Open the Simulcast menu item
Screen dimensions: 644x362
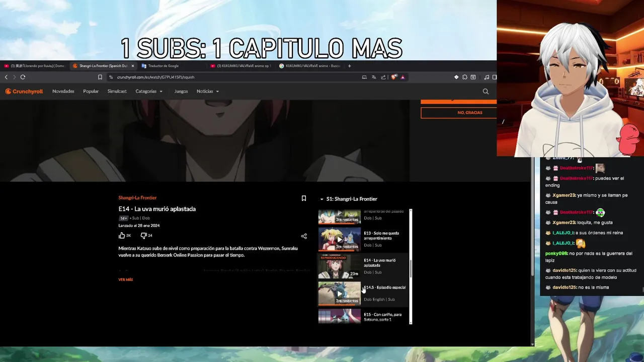[x=117, y=92]
